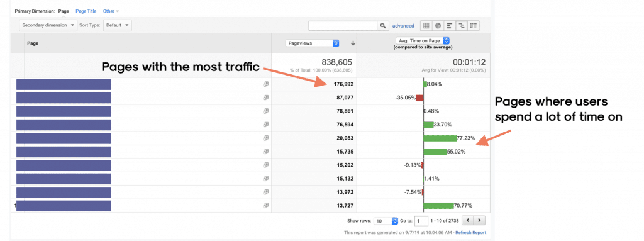The width and height of the screenshot is (644, 241).
Task: Focus the table search field
Action: click(x=343, y=26)
